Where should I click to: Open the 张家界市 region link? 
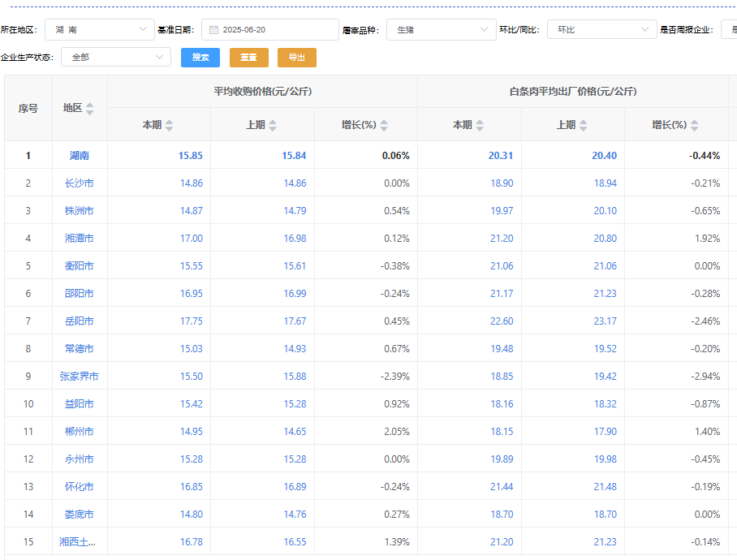(x=80, y=377)
